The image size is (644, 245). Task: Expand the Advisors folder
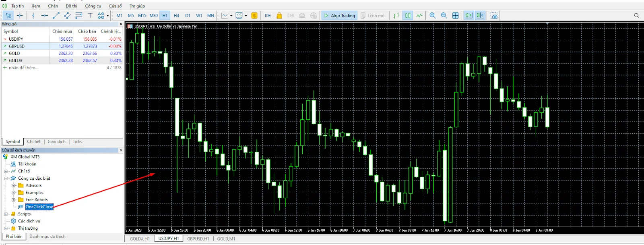(x=13, y=185)
